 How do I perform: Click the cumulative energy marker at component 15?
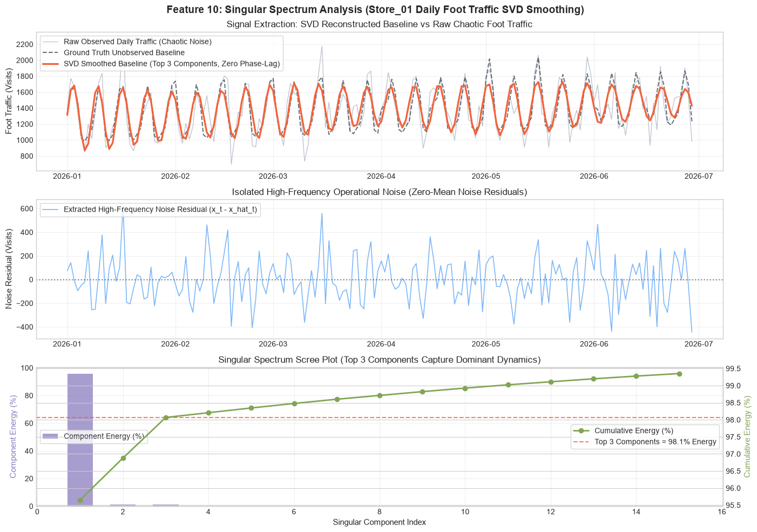click(x=679, y=374)
